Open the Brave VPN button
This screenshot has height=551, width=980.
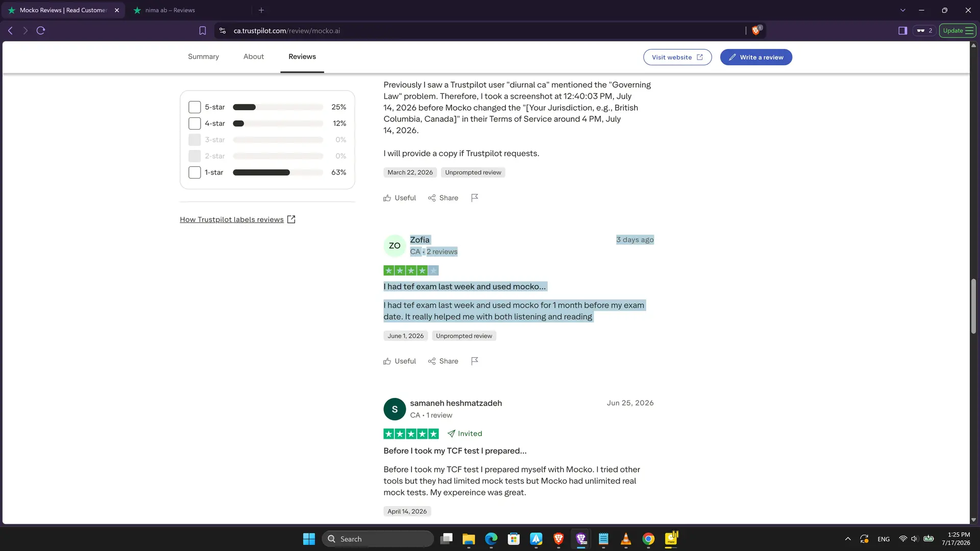pyautogui.click(x=924, y=31)
